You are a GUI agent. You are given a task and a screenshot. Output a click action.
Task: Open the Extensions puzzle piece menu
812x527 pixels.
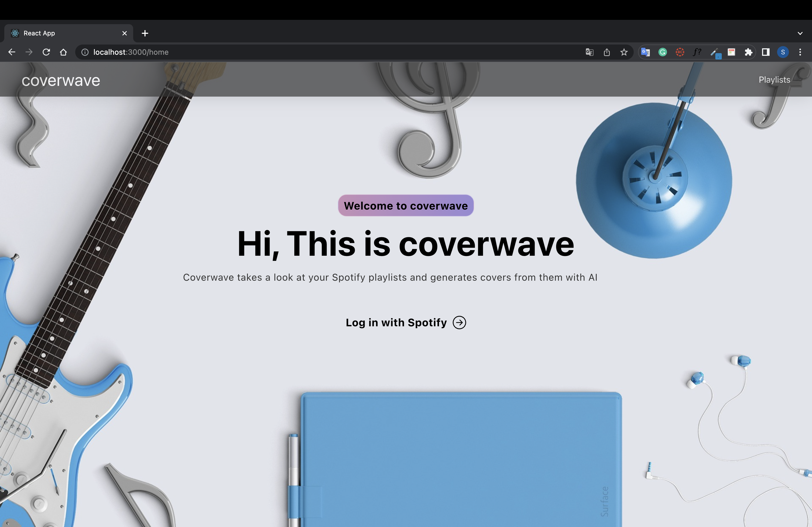[x=749, y=52]
